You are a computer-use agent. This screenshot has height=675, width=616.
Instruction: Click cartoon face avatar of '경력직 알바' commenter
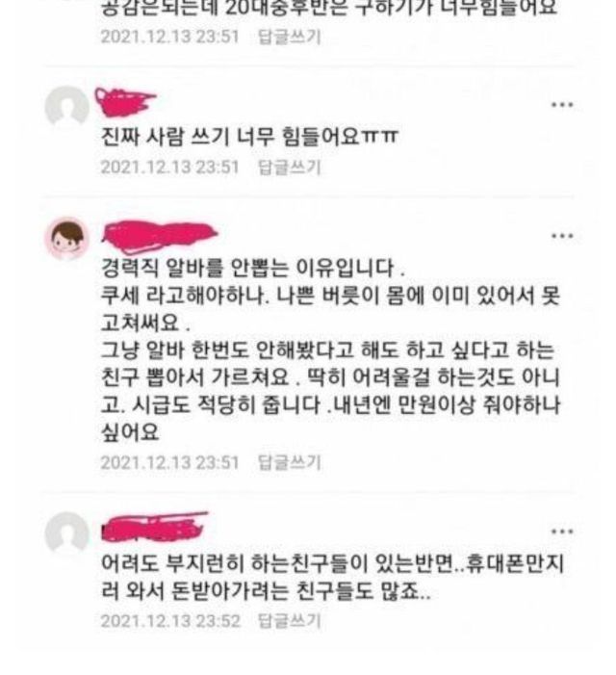point(66,238)
